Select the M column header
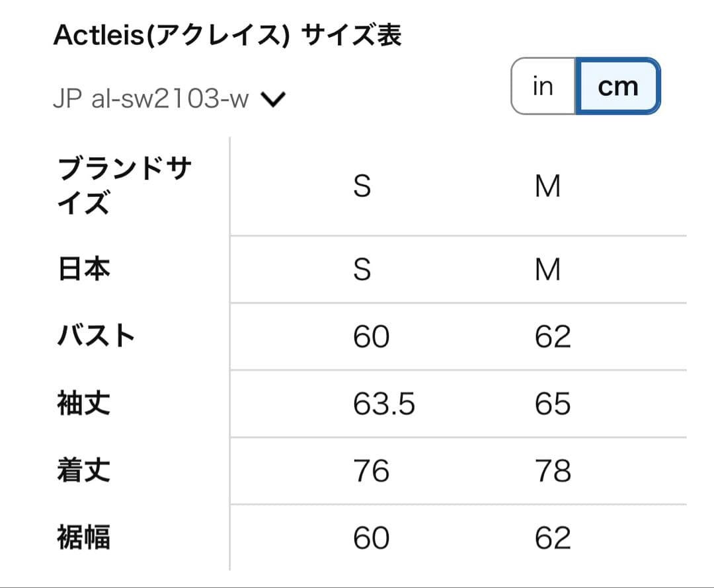The image size is (714, 588). click(549, 186)
